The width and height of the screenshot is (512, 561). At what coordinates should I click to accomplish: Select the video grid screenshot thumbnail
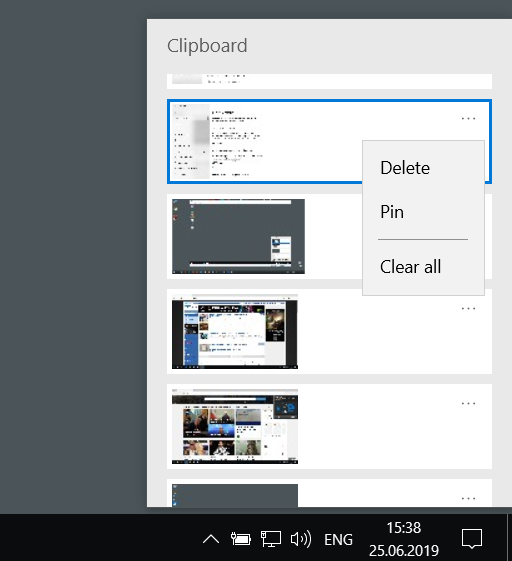pos(235,426)
